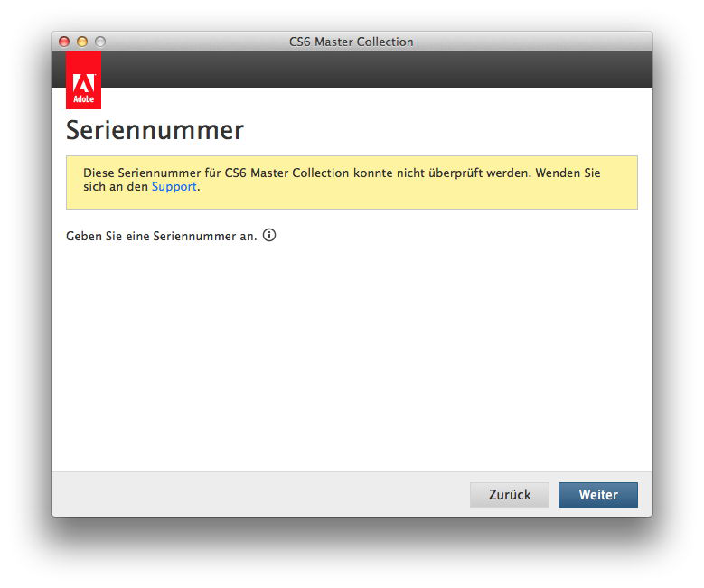Click the warning's first line of text
Screen dimensions: 704x588
pos(342,173)
